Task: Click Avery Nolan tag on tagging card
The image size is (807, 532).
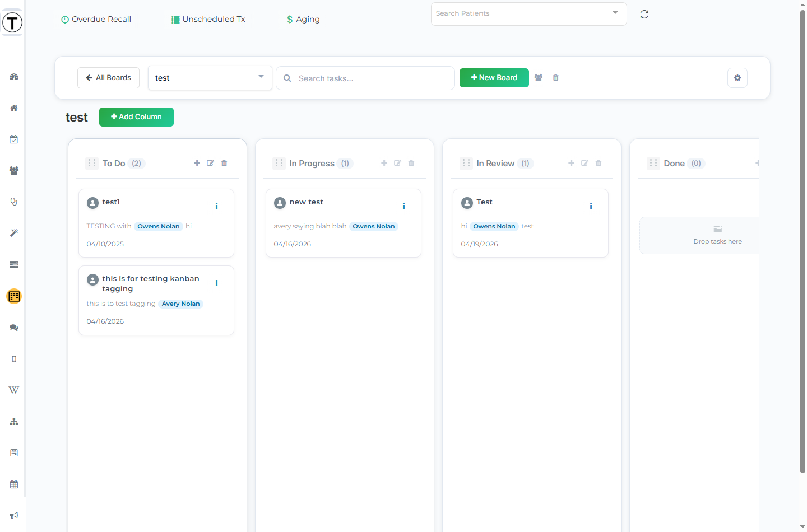Action: tap(180, 304)
